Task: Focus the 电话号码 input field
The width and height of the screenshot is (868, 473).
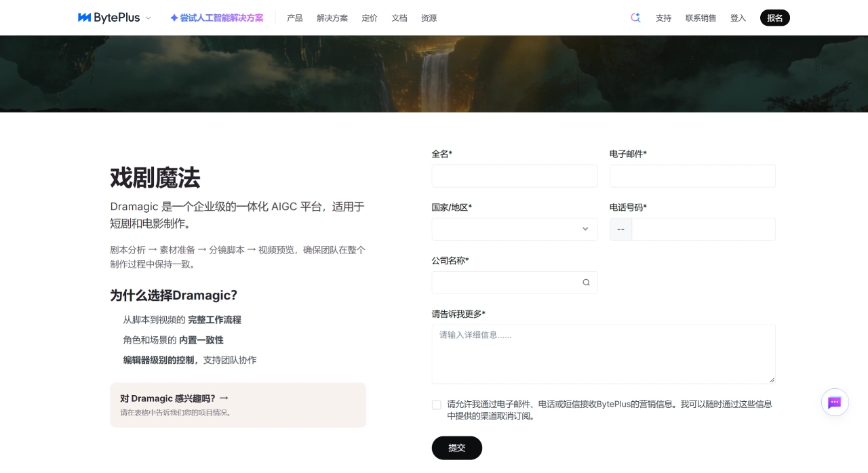Action: [x=703, y=229]
